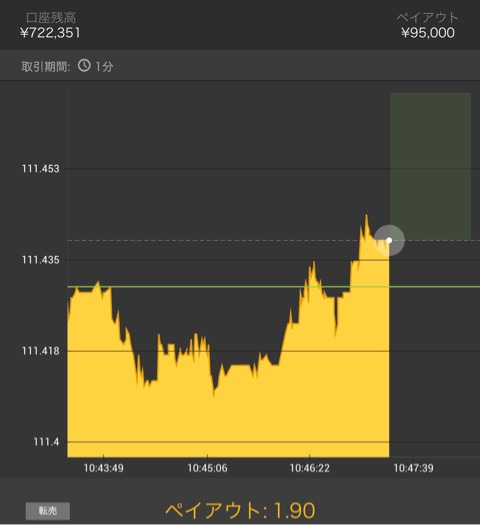The height and width of the screenshot is (525, 480).
Task: Click the green entry price line
Action: click(x=273, y=287)
